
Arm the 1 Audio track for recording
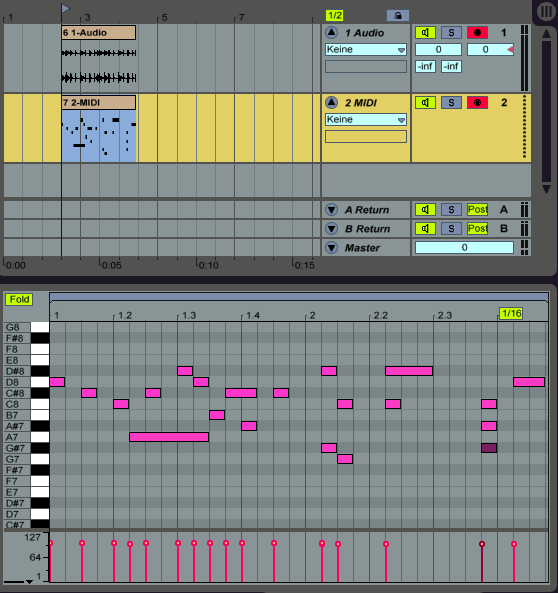[477, 33]
